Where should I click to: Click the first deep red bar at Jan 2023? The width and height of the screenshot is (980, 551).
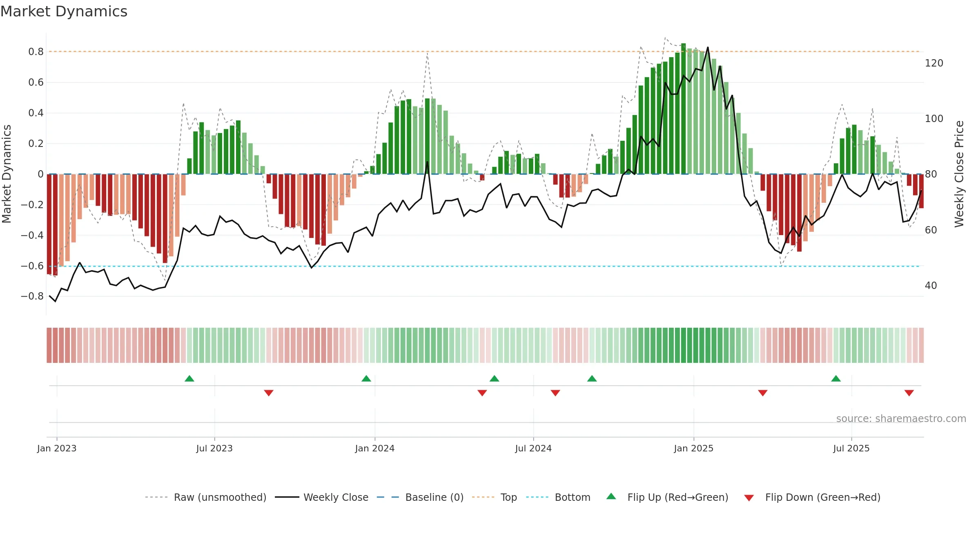(x=49, y=224)
